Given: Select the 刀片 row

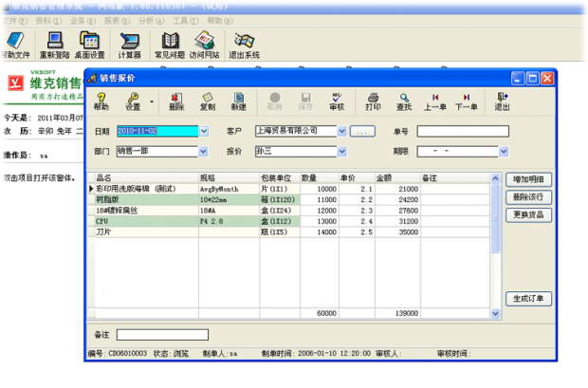Looking at the screenshot, I should (288, 232).
